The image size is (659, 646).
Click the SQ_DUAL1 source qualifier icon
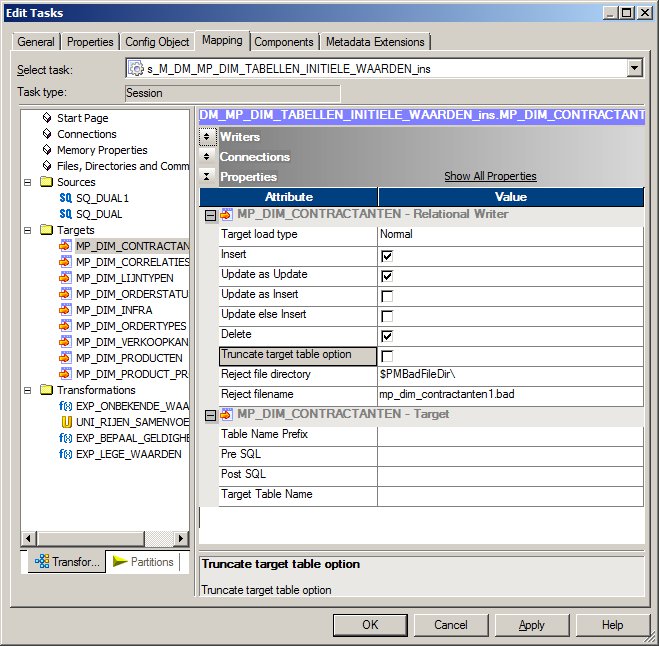pyautogui.click(x=66, y=198)
